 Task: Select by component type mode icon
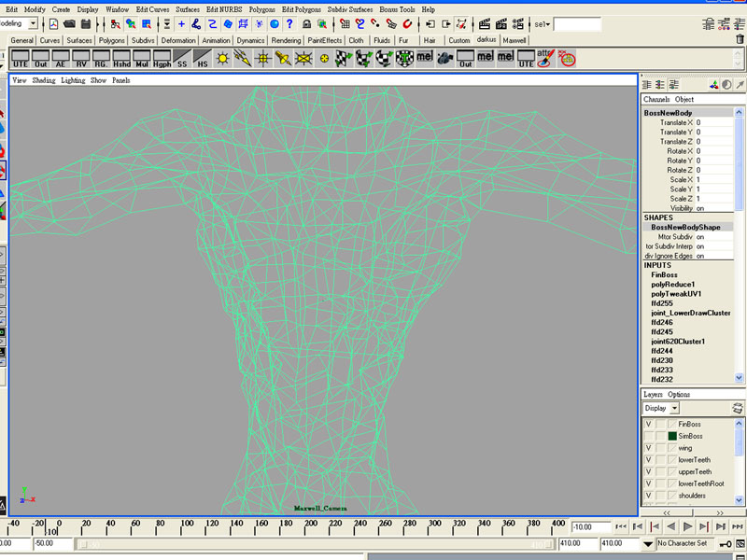pos(147,24)
